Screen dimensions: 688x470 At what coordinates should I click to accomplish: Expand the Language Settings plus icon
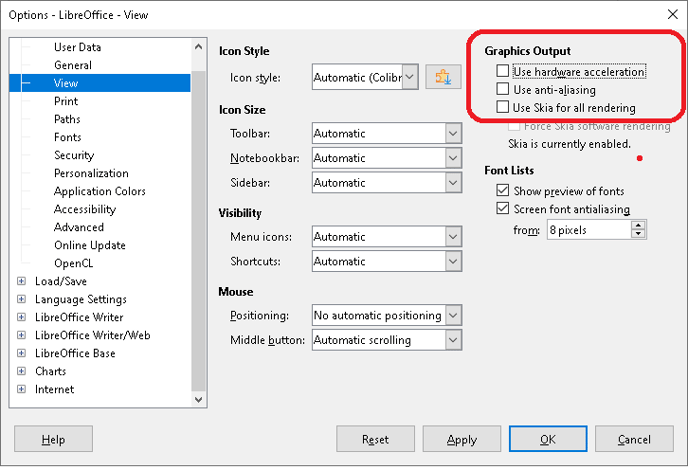[x=21, y=299]
